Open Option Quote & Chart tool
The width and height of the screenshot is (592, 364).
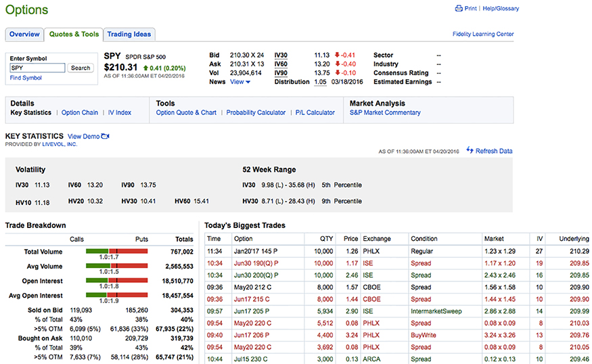tap(186, 113)
